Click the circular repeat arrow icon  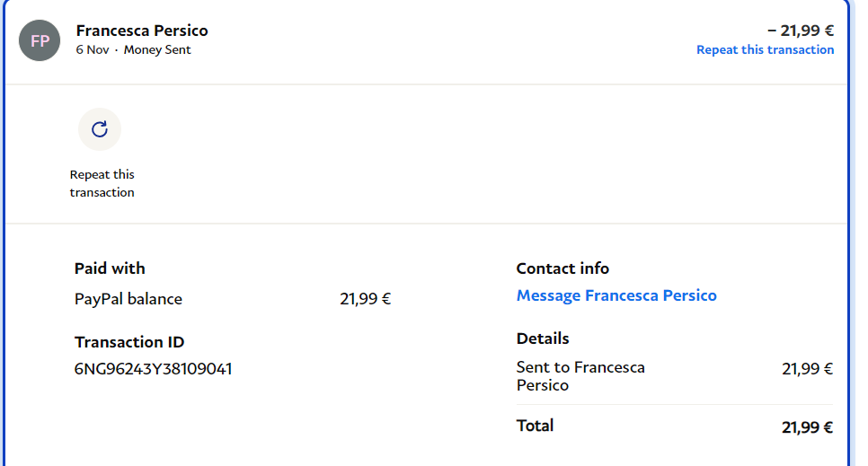click(100, 129)
